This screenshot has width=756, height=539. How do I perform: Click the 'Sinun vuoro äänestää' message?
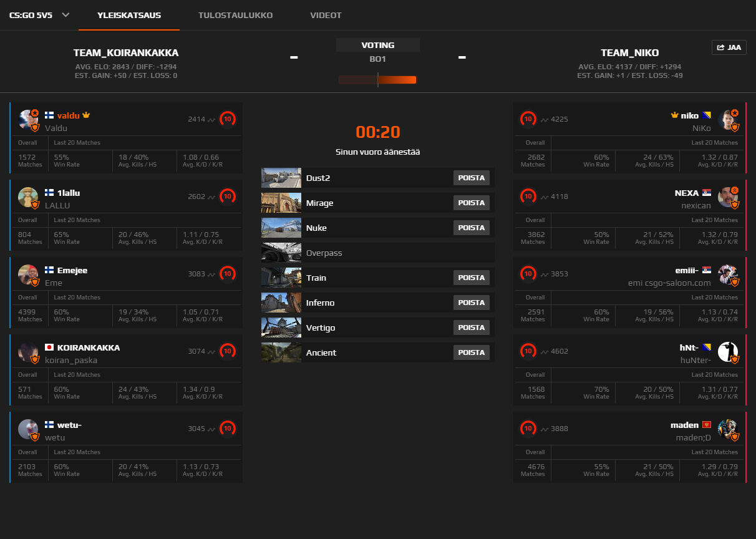click(378, 152)
